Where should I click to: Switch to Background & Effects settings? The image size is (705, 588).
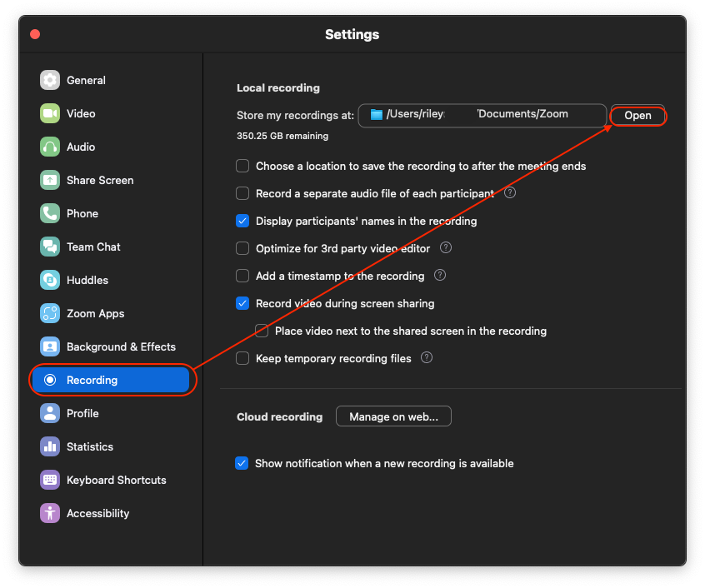[x=121, y=346]
